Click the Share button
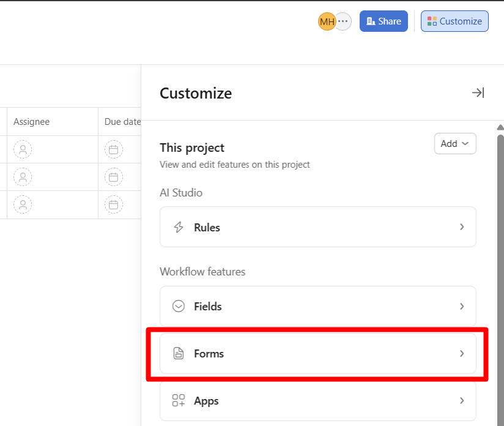This screenshot has height=426, width=504. point(384,21)
